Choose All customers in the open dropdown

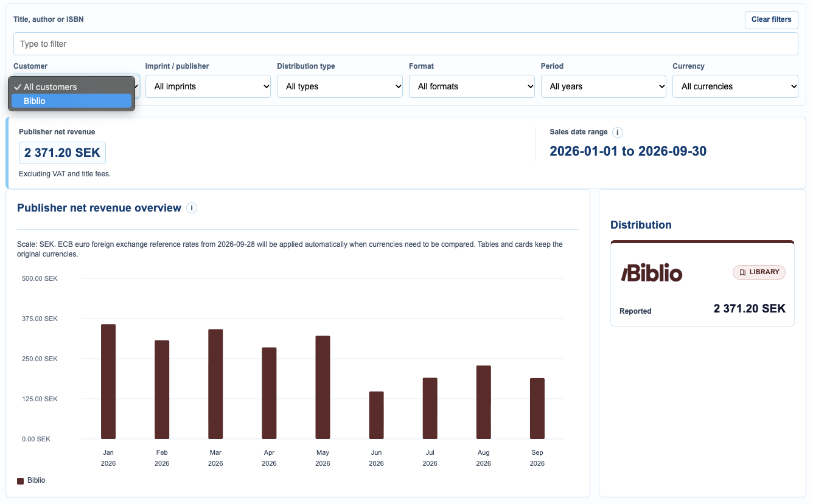pos(71,87)
